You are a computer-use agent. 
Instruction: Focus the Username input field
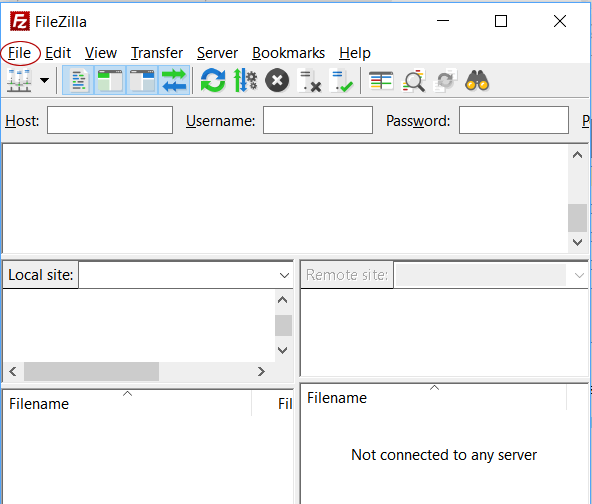318,120
